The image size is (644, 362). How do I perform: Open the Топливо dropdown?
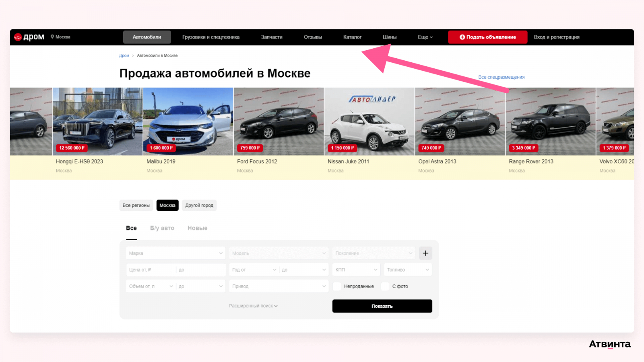408,270
